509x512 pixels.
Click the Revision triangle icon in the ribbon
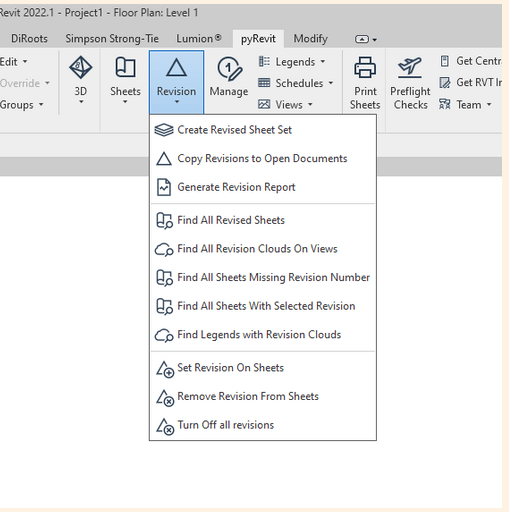(x=176, y=68)
